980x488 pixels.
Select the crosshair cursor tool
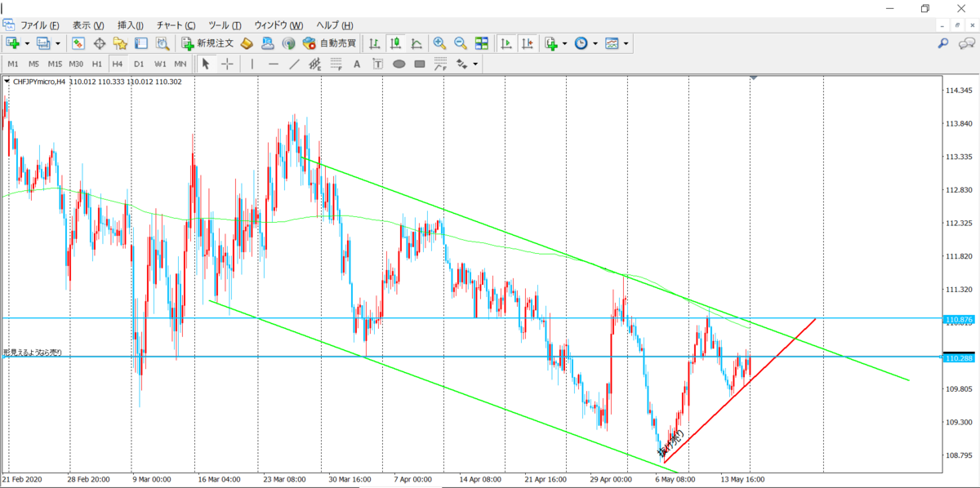pos(227,64)
